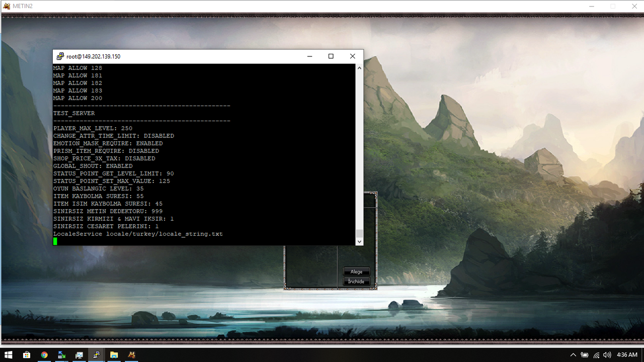
Task: Open volume control tray icon
Action: (607, 355)
